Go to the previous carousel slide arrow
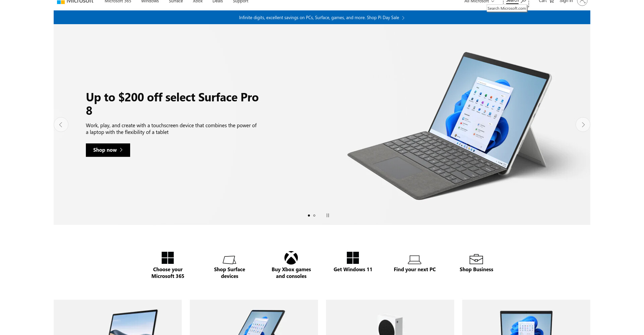 (61, 125)
